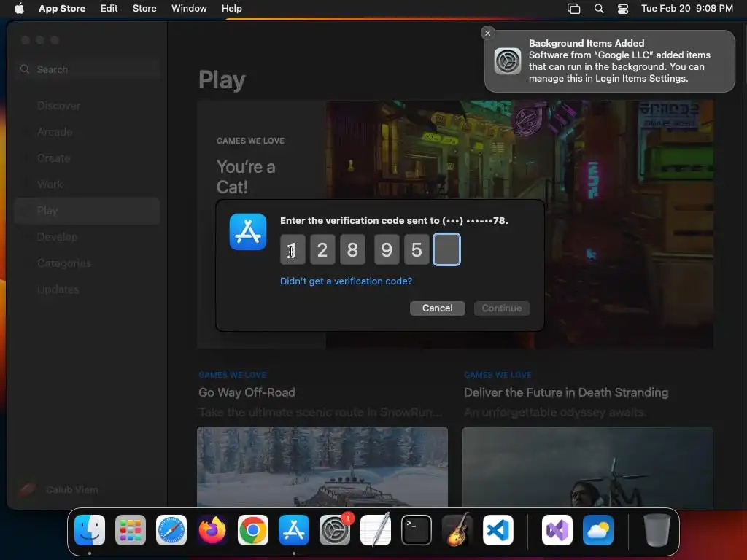Open Spotlight search in menu bar
This screenshot has height=560, width=747.
click(599, 9)
